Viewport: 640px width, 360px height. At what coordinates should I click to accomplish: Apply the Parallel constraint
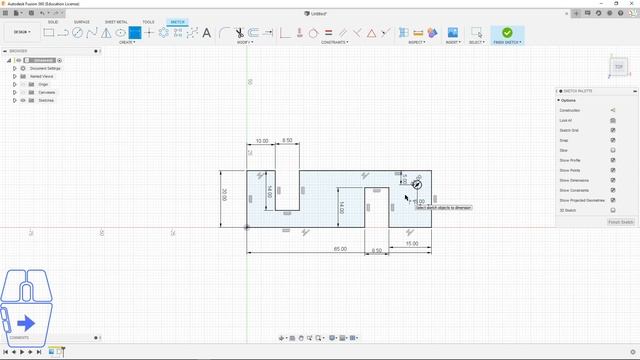point(343,33)
